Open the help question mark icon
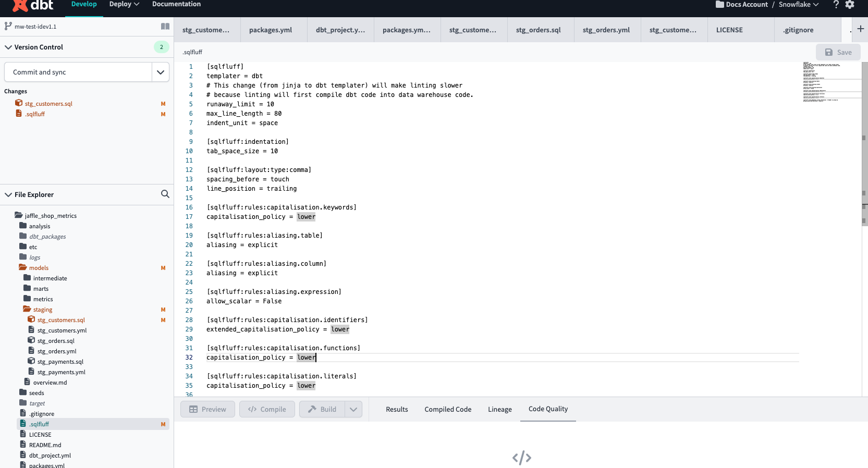868x468 pixels. (x=836, y=5)
